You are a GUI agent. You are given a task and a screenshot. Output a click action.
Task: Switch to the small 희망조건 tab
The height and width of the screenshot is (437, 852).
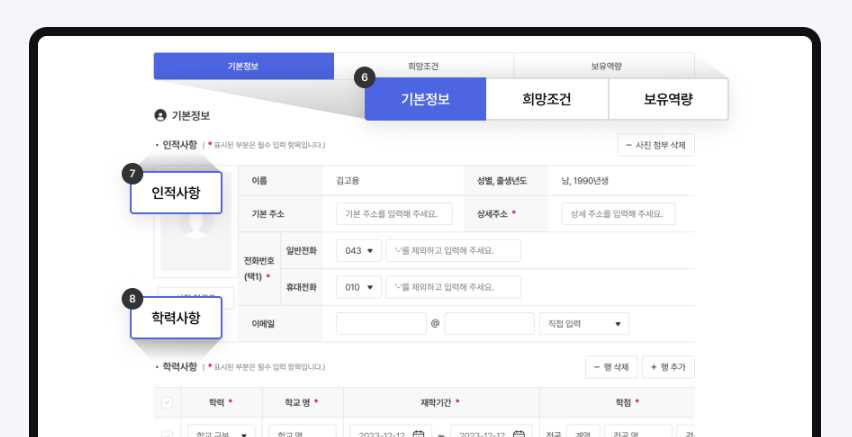point(424,65)
